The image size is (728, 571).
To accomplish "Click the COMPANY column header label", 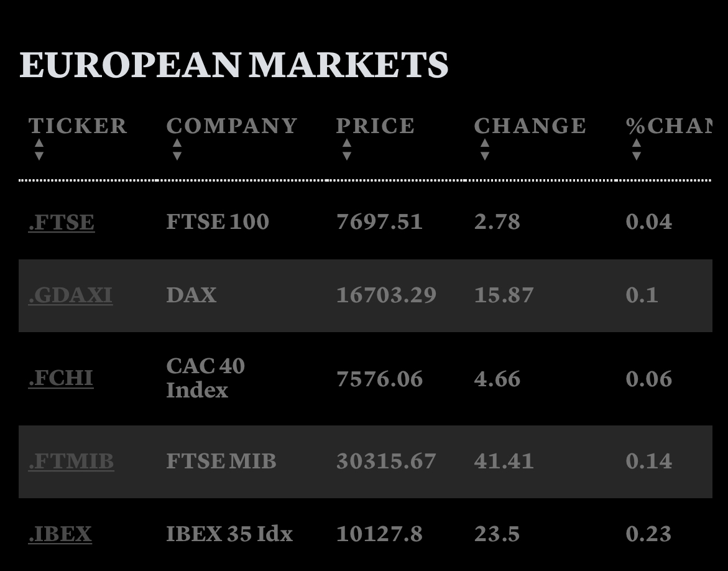I will tap(232, 126).
